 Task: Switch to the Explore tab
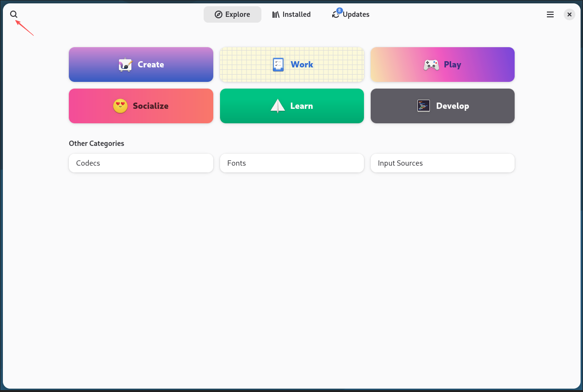pos(232,14)
